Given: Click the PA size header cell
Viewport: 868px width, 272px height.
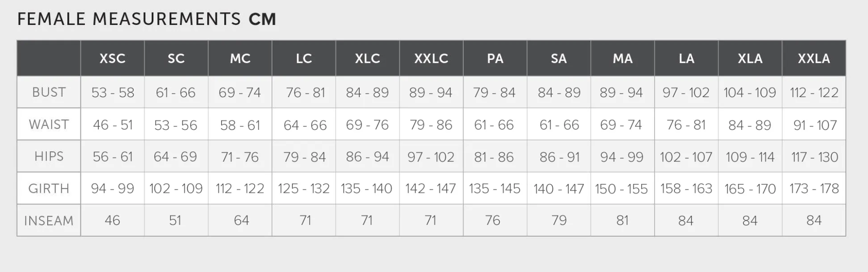Looking at the screenshot, I should point(495,59).
